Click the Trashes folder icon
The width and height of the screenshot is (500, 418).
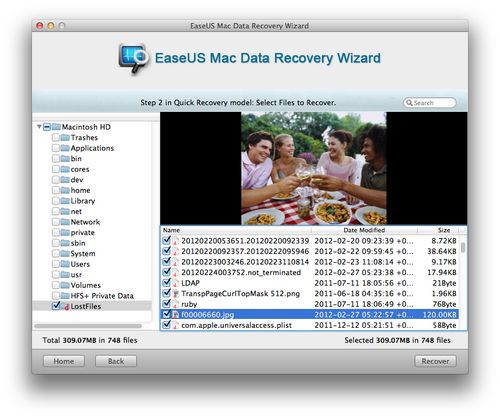[65, 137]
